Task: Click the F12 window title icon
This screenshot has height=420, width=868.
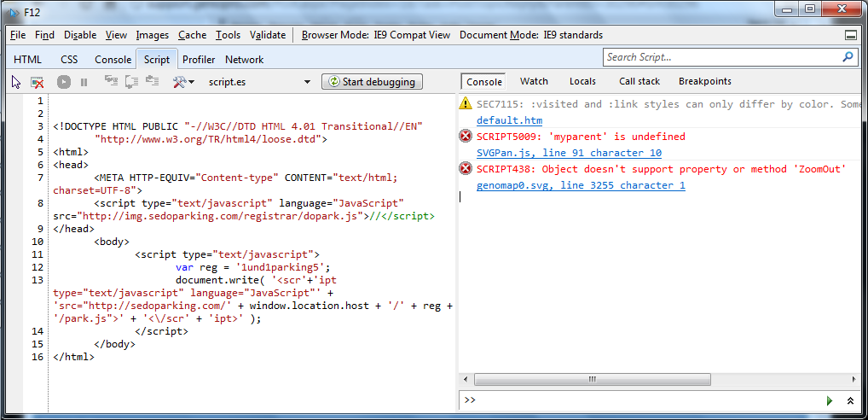Action: [x=15, y=11]
